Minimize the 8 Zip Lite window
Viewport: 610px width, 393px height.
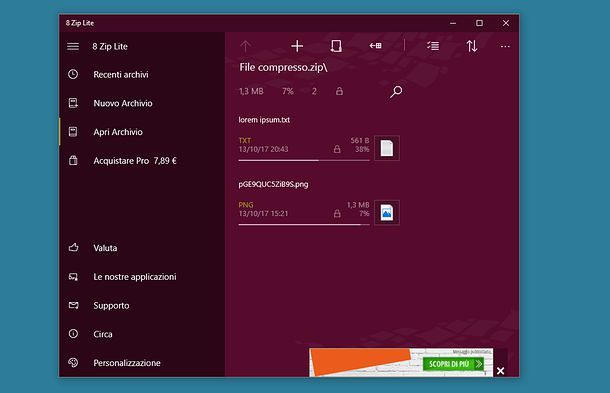tap(453, 23)
